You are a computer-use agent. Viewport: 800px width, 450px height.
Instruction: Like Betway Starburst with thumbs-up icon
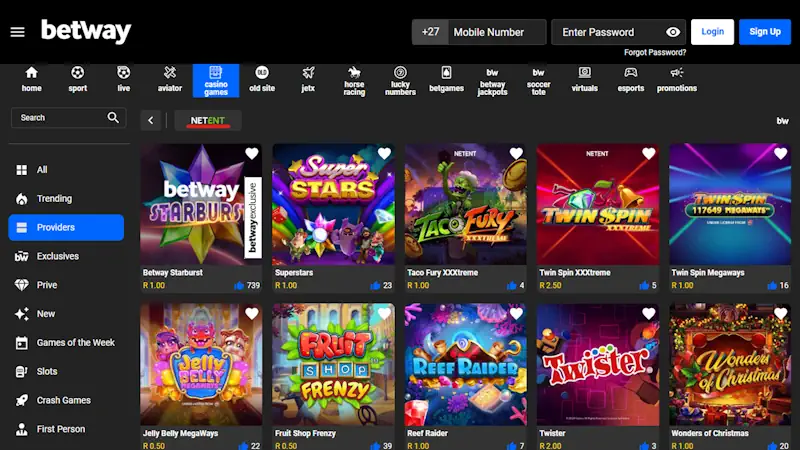click(239, 286)
